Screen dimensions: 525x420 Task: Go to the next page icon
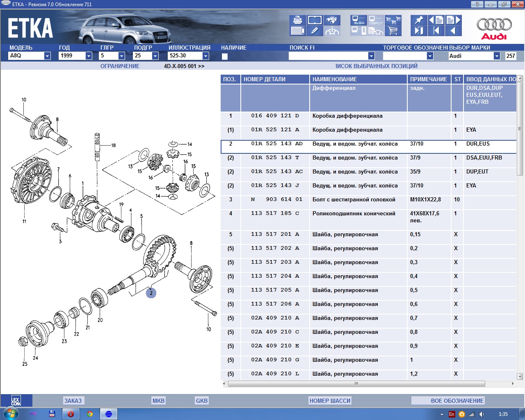pyautogui.click(x=454, y=20)
